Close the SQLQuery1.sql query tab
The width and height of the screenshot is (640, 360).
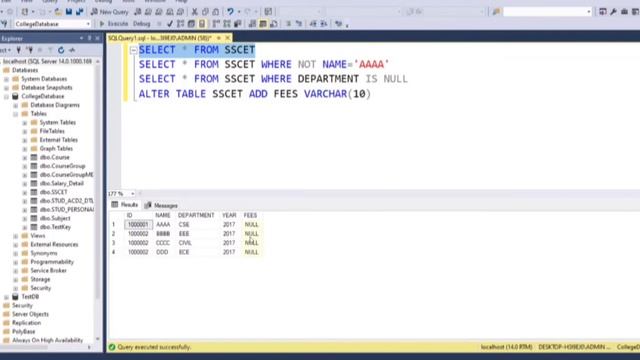point(228,38)
